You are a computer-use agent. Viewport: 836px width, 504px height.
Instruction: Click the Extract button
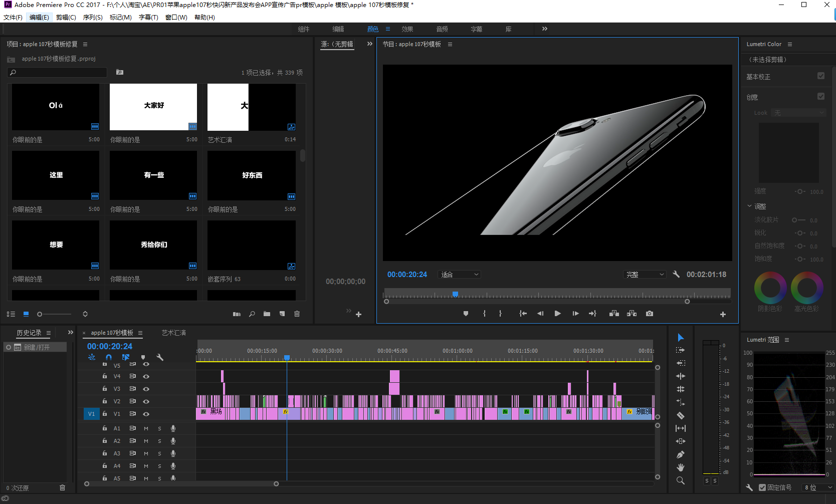pos(632,314)
